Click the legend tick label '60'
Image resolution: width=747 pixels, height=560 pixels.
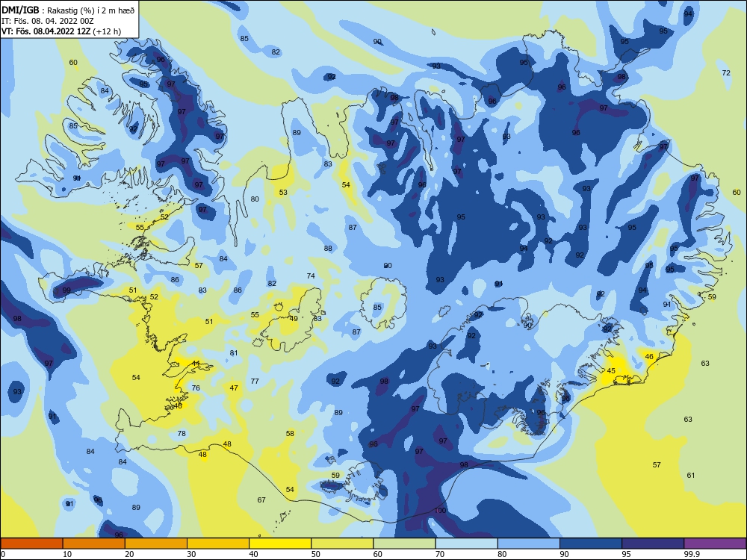click(x=378, y=554)
